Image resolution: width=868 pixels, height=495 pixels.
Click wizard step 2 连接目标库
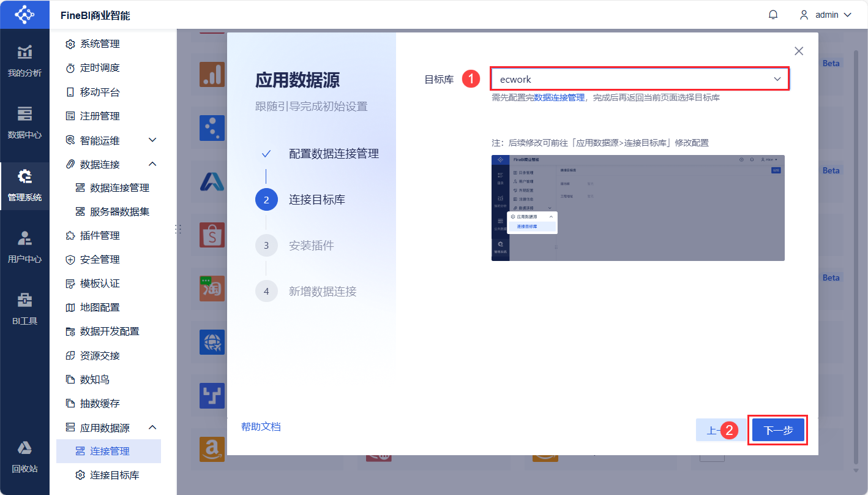(301, 200)
